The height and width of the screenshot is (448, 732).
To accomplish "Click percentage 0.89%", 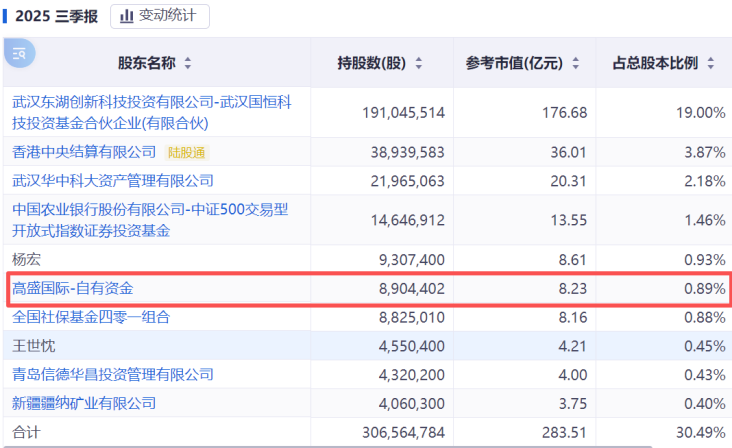I will (705, 288).
